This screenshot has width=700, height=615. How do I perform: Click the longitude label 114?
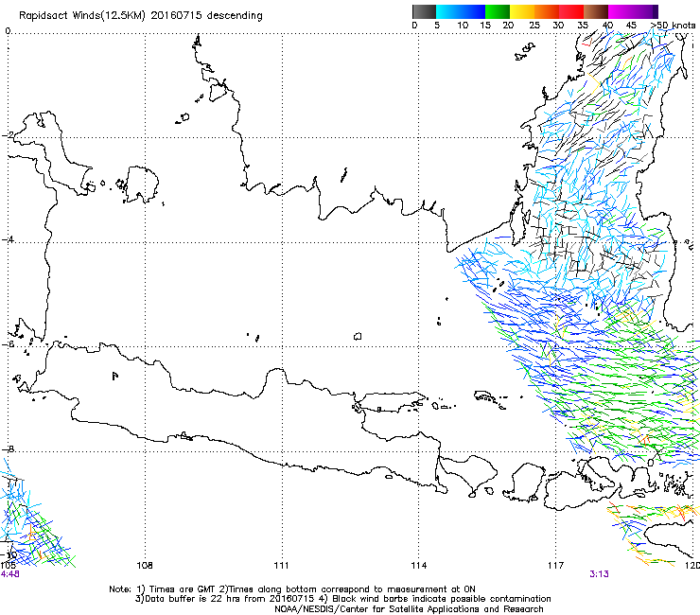[419, 566]
